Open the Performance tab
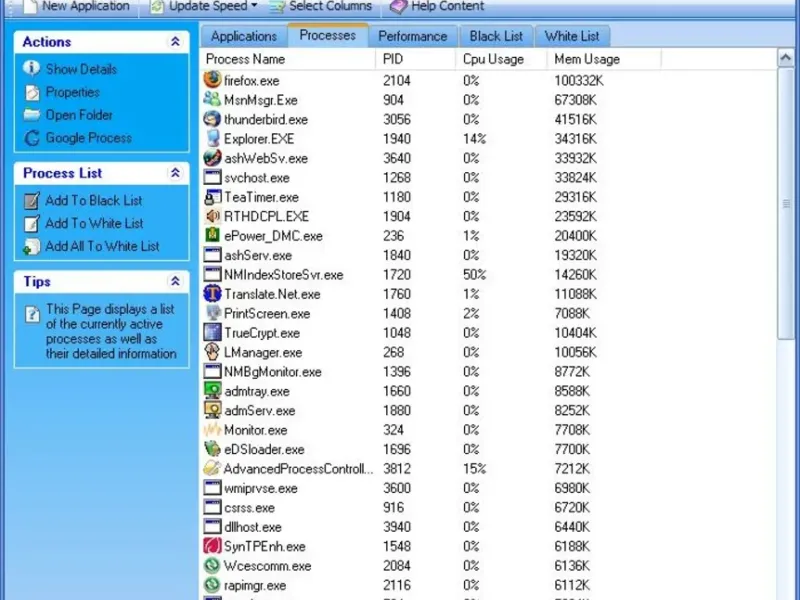 pyautogui.click(x=412, y=36)
